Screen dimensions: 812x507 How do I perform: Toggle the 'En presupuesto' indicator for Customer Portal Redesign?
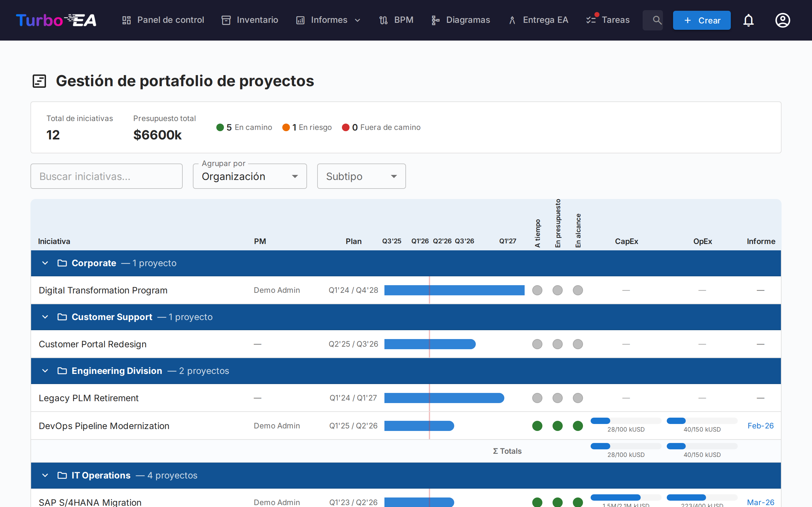pyautogui.click(x=557, y=344)
